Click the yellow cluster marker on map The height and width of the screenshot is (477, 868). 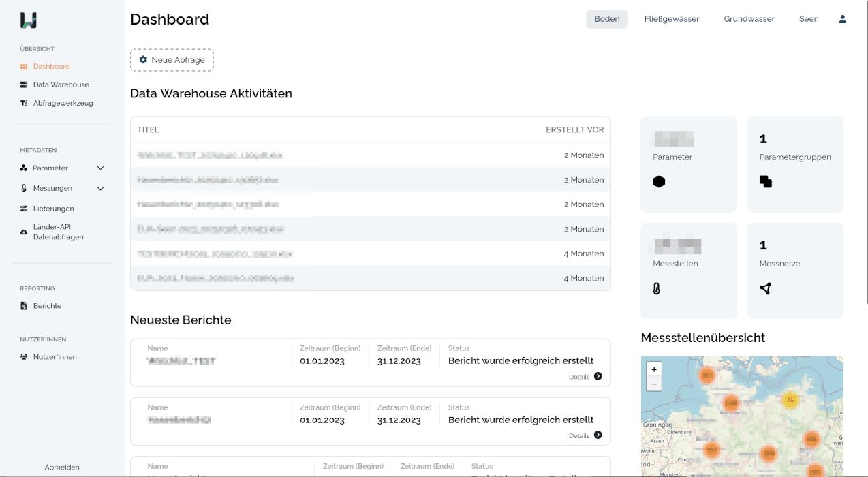(x=790, y=400)
